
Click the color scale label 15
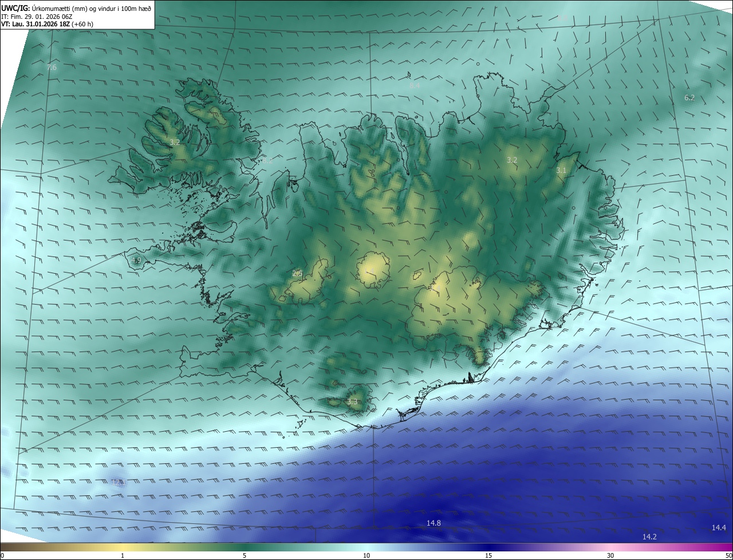point(488,555)
